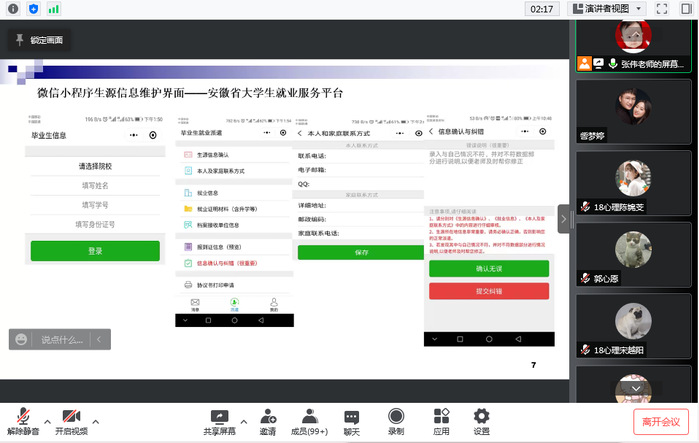Select 管梦婷 participant tile
This screenshot has height=443, width=699.
click(633, 112)
